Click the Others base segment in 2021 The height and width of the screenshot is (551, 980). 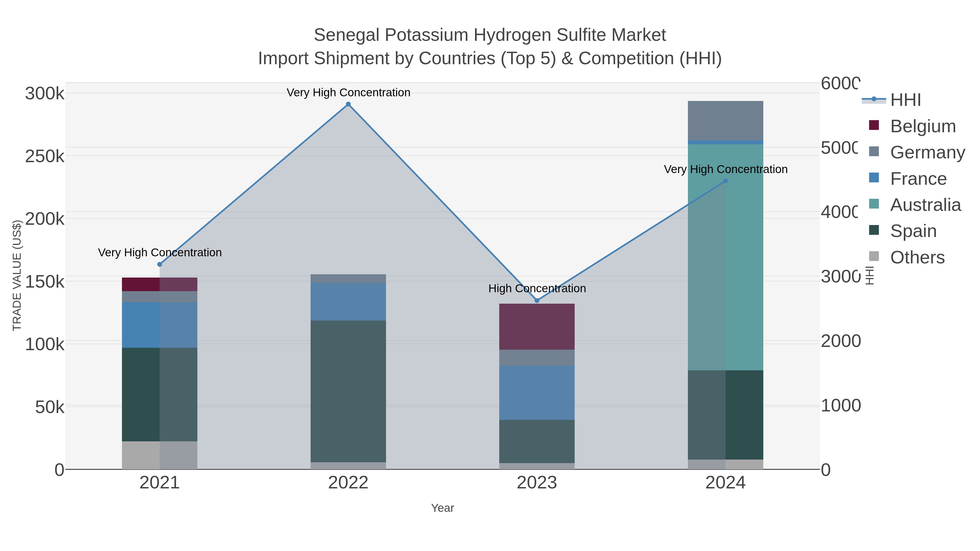[x=160, y=455]
